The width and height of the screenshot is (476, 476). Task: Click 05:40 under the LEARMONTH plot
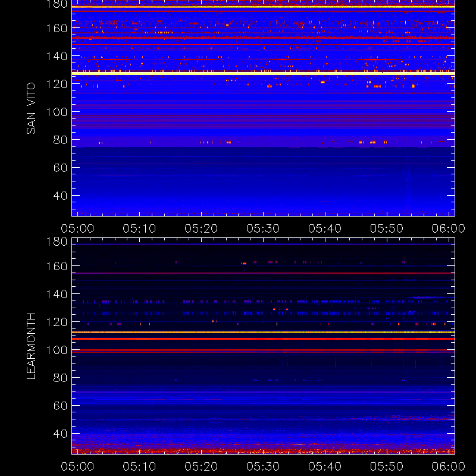pyautogui.click(x=325, y=466)
